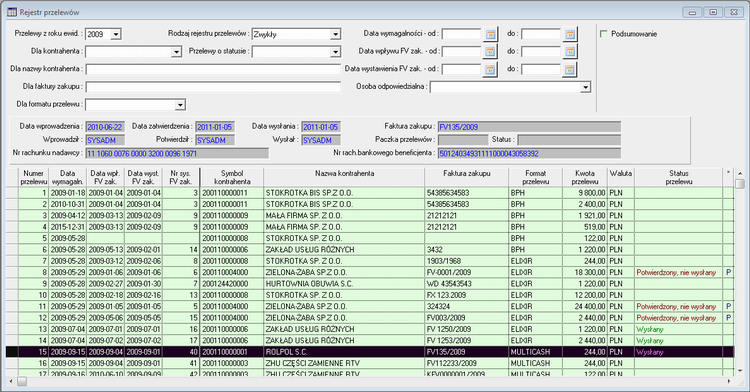
Task: Select row 5 amount 122,00
Action: click(595, 239)
